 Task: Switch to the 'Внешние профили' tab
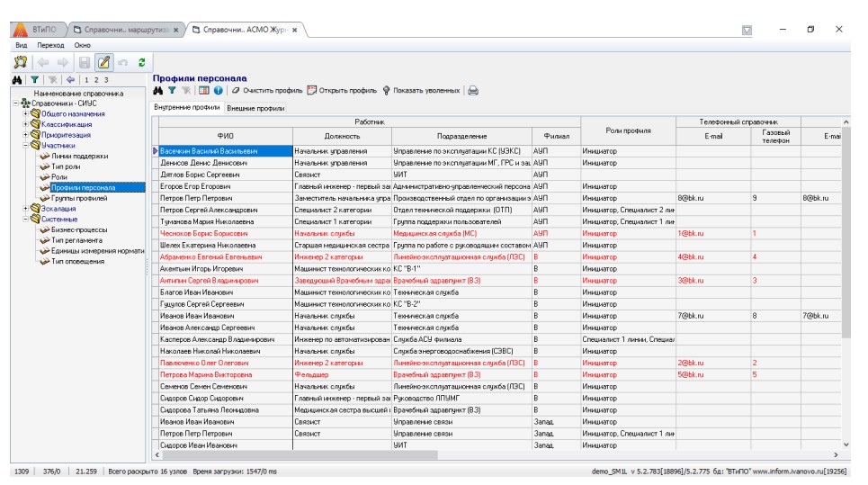[x=255, y=108]
